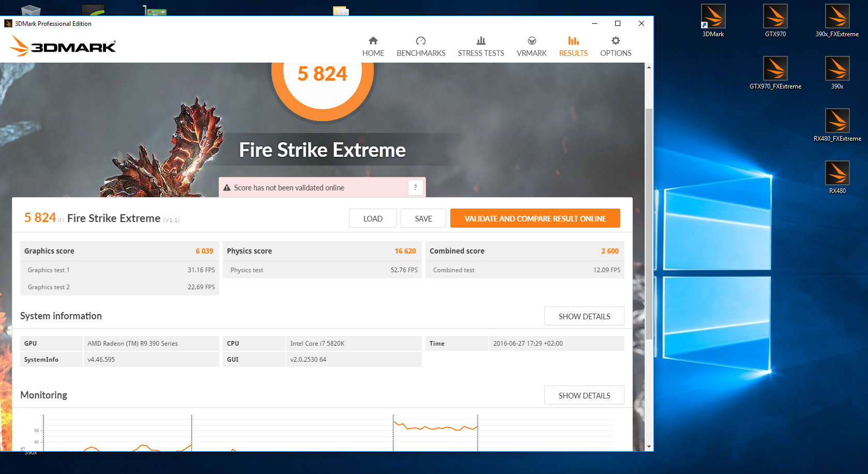Click the "Intel Core i7 5820K" CPU value

(317, 344)
